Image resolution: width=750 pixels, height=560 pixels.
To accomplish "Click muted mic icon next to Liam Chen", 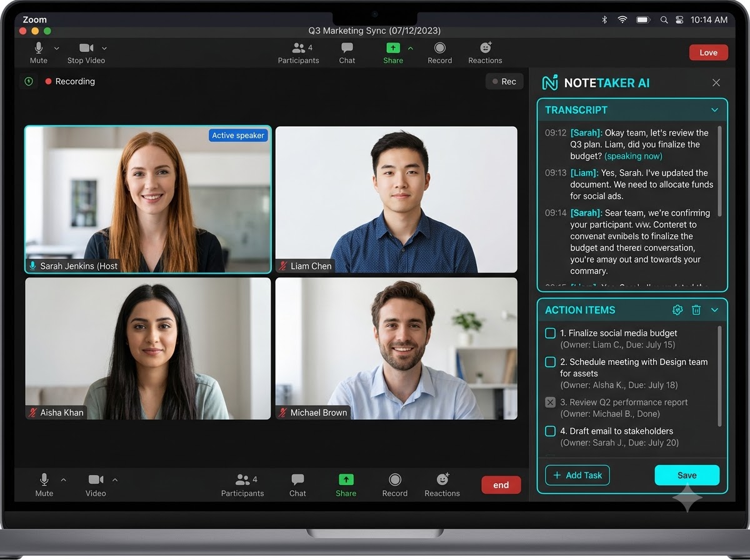I will coord(283,266).
